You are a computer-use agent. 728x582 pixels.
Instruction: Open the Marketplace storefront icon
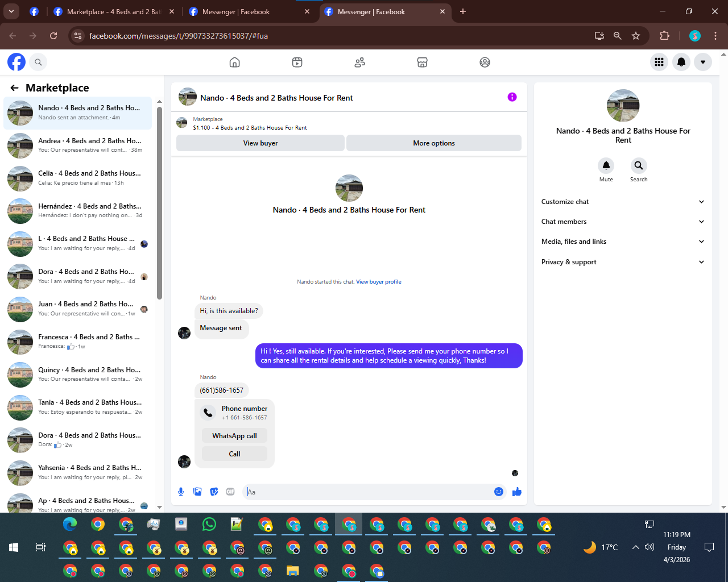[x=422, y=62]
